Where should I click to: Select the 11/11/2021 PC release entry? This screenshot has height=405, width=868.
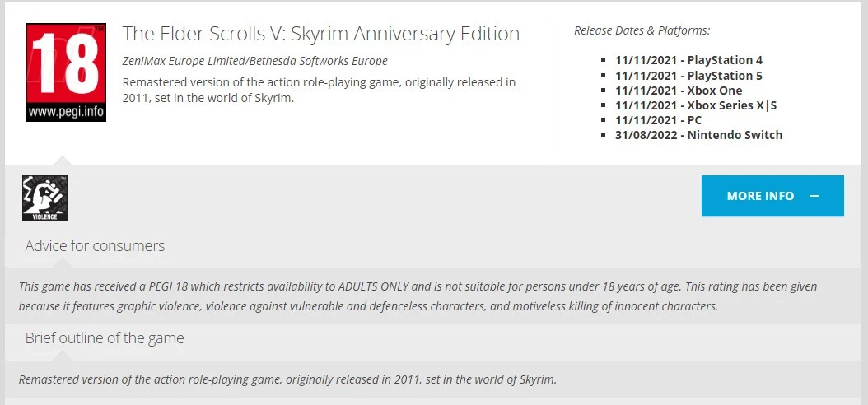[658, 120]
